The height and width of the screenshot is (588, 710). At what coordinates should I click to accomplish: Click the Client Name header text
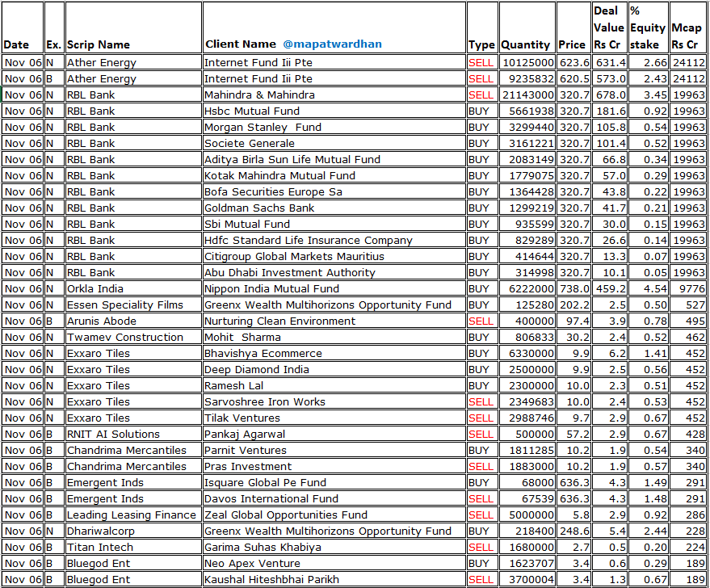(x=241, y=44)
